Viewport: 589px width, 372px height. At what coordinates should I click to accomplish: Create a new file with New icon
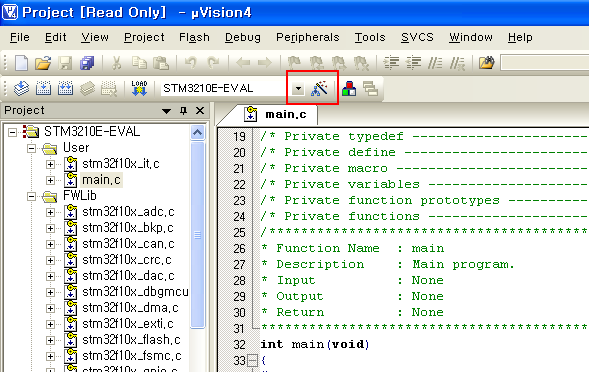tap(21, 63)
